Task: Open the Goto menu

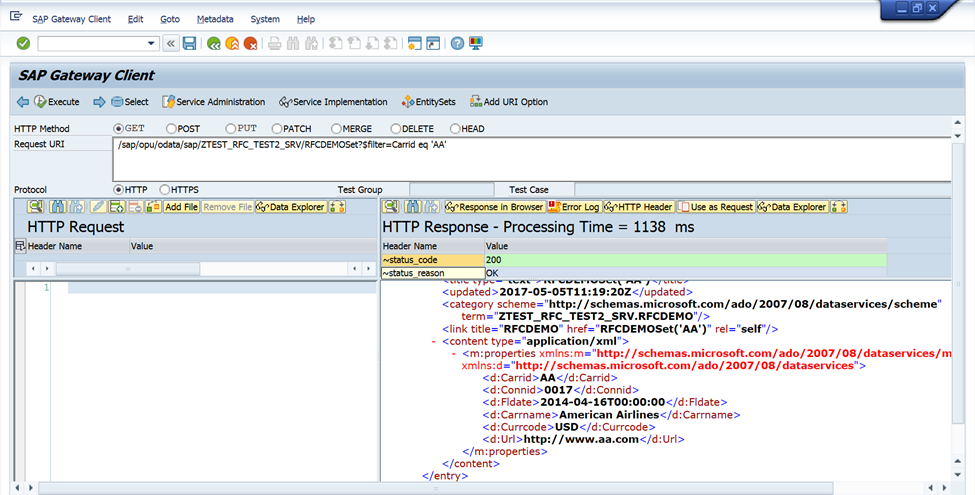Action: tap(170, 19)
